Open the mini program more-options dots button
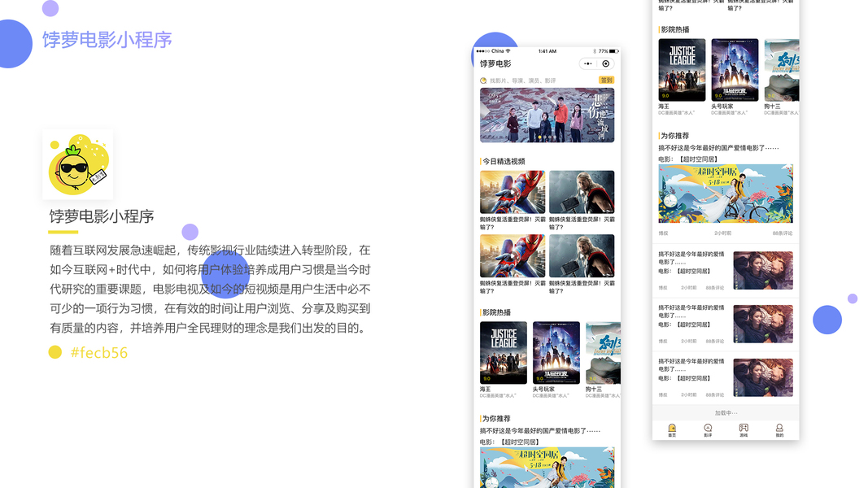 [x=588, y=63]
